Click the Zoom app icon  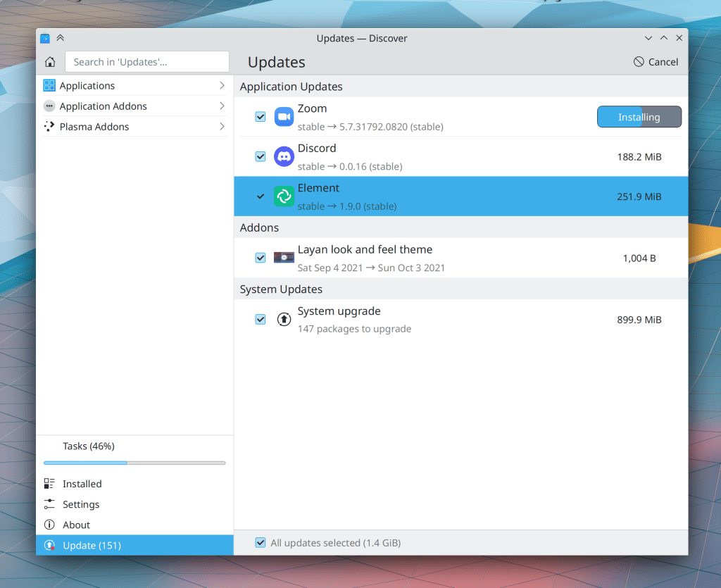pyautogui.click(x=284, y=117)
